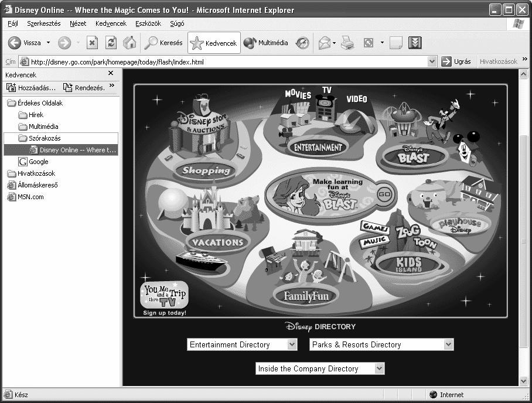This screenshot has height=403, width=532.
Task: Refresh the page with the Refresh icon
Action: click(x=111, y=43)
